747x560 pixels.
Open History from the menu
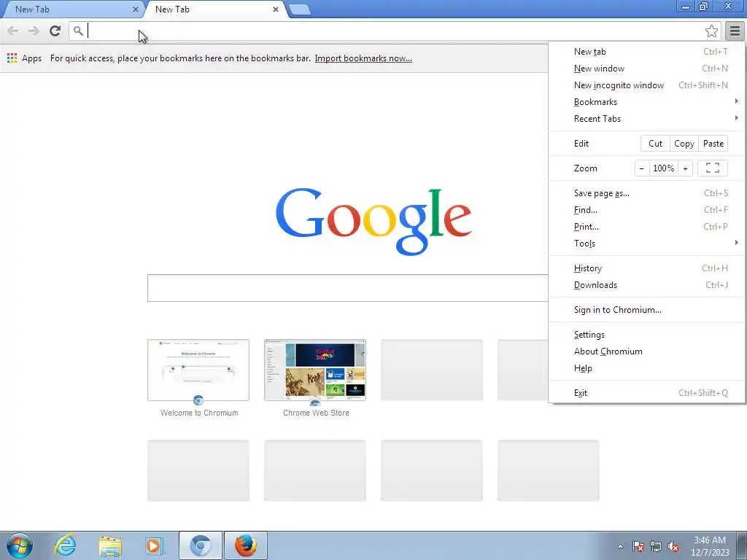(647, 268)
